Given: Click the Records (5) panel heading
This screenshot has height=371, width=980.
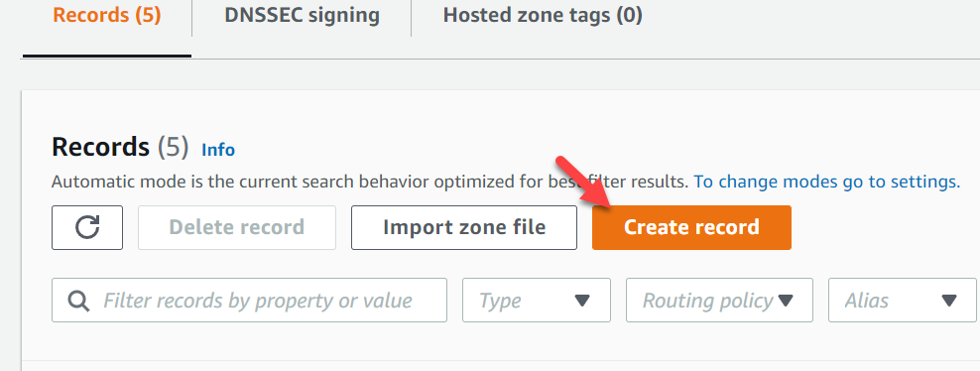Looking at the screenshot, I should [120, 148].
